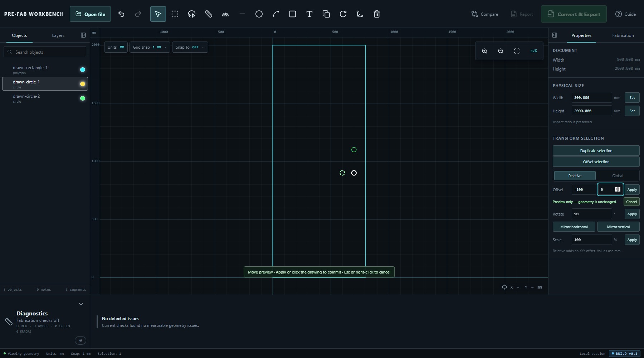Select the rectangle draw tool
This screenshot has height=358, width=644.
pos(293,14)
